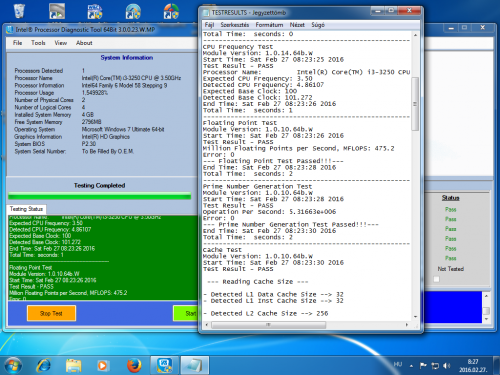Click the blue panel scrollbar up arrow
This screenshot has height=375, width=500.
(486, 296)
